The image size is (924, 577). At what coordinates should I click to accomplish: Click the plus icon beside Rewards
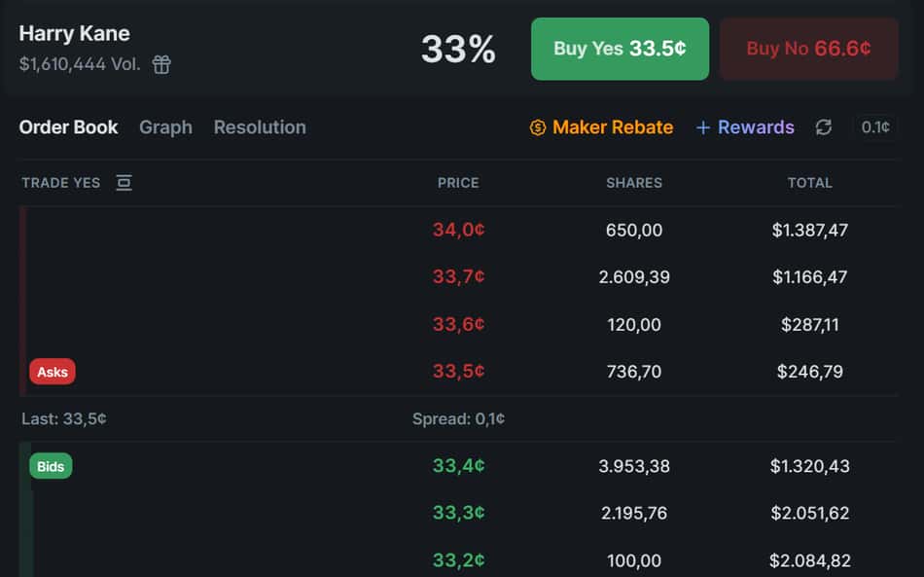[702, 127]
